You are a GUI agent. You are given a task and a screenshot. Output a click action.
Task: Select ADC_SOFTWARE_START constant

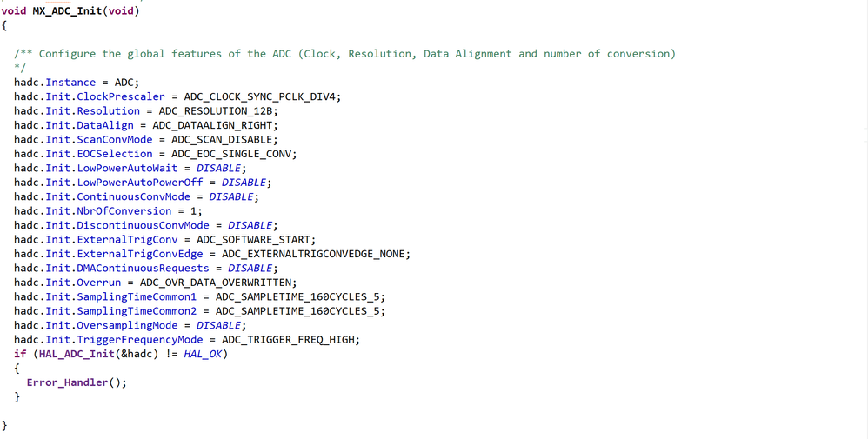253,240
